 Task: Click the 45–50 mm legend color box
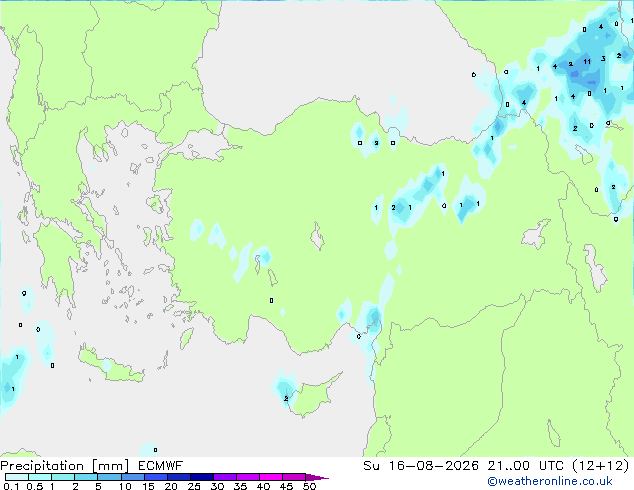(294, 477)
